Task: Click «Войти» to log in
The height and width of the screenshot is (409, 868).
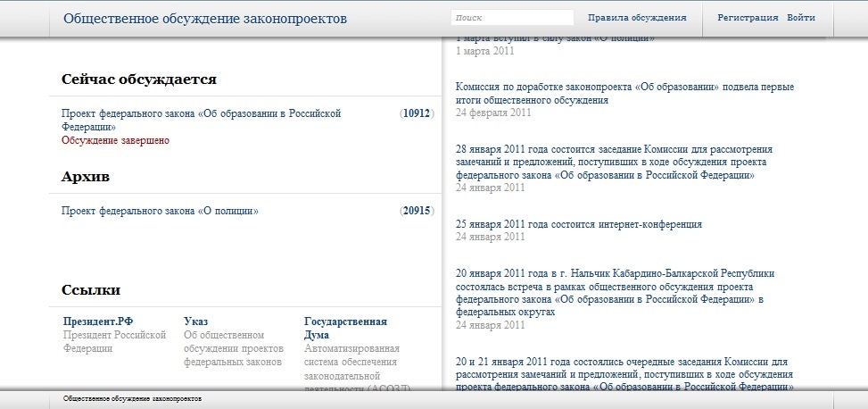Action: click(801, 18)
